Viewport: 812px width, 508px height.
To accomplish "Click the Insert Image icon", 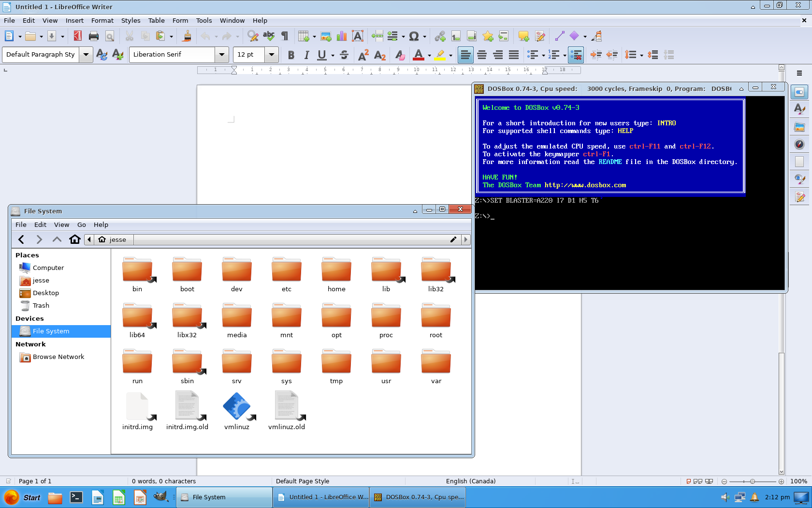I will 326,36.
